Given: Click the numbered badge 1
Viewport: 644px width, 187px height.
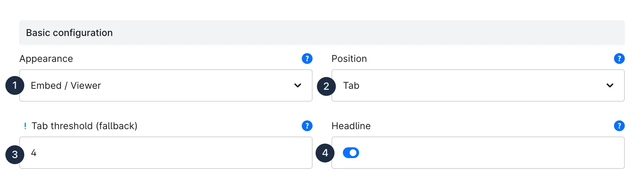Looking at the screenshot, I should click(x=15, y=85).
